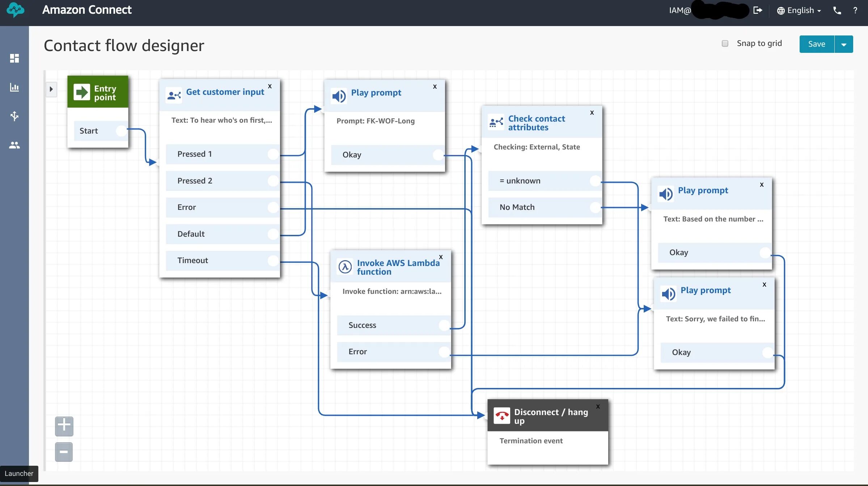Open the routing sidebar icon

pyautogui.click(x=14, y=116)
